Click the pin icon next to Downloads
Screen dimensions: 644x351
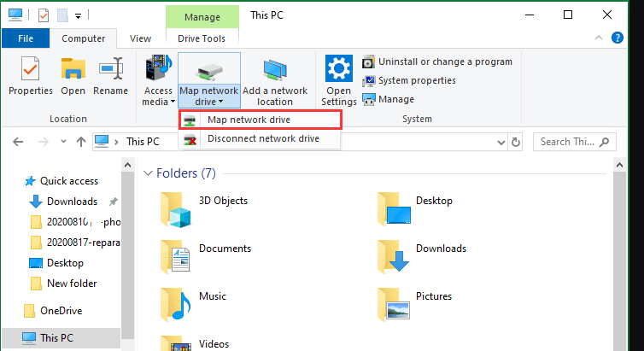click(x=113, y=202)
